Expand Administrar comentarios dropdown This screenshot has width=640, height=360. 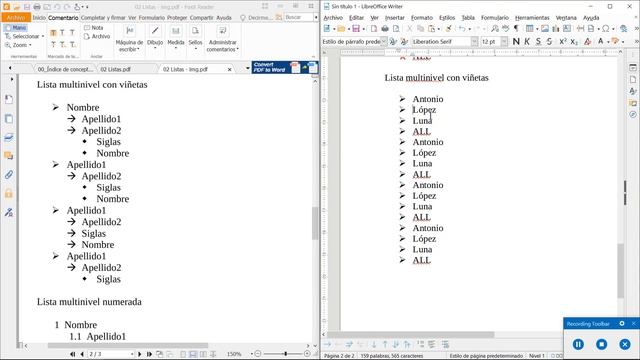238,49
